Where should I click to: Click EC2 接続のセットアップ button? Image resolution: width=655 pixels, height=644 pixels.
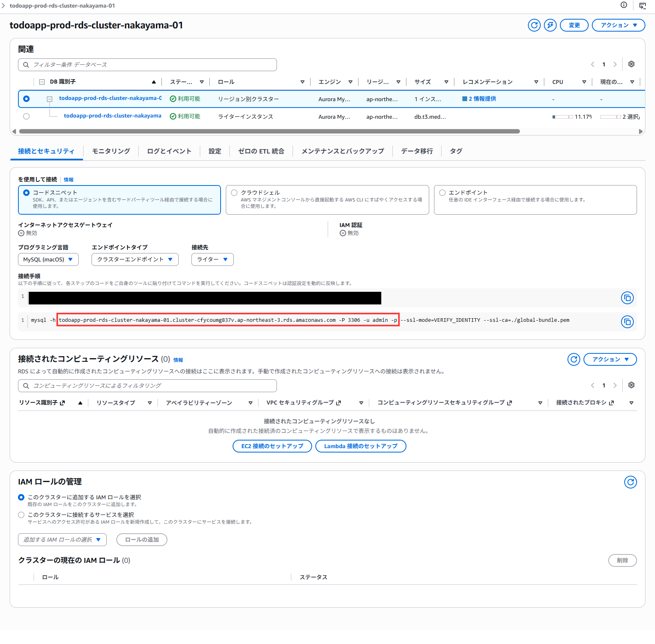(272, 446)
